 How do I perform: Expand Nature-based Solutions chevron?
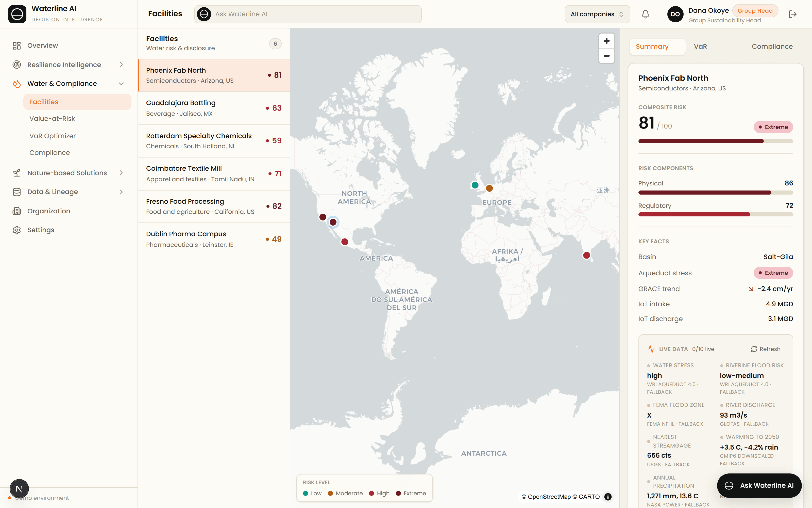coord(122,173)
